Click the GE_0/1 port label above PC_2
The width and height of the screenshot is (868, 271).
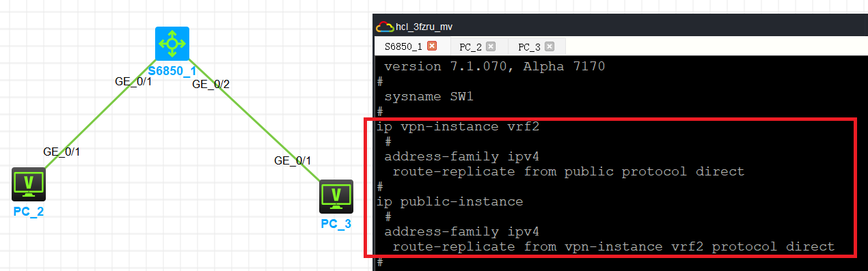[x=62, y=152]
